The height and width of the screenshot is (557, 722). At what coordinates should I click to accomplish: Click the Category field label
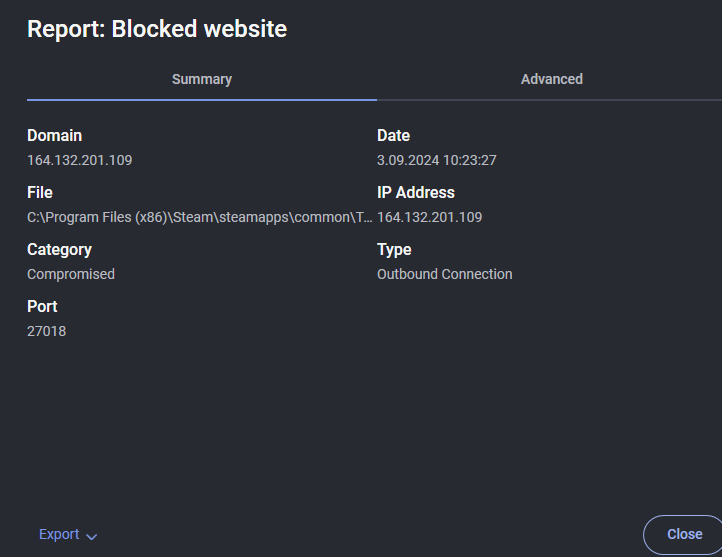pos(59,249)
